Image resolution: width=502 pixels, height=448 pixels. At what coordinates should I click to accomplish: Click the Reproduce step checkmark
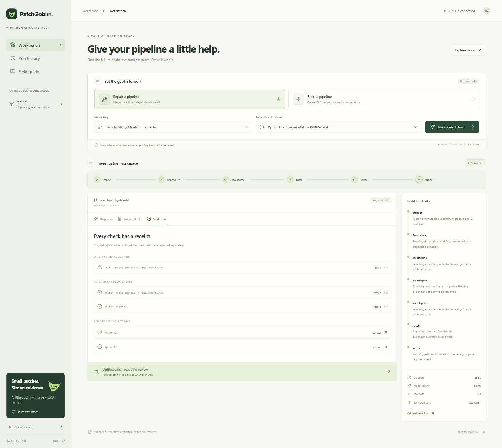pyautogui.click(x=161, y=179)
